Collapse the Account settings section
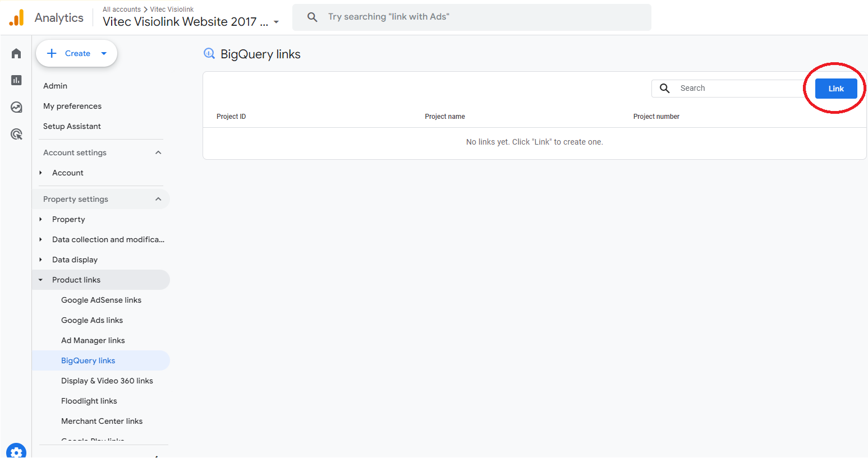The height and width of the screenshot is (458, 868). pyautogui.click(x=158, y=152)
